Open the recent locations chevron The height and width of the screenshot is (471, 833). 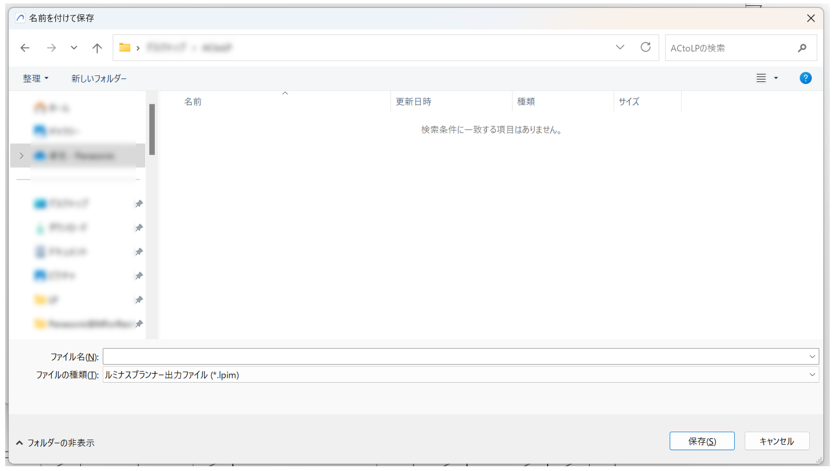74,48
